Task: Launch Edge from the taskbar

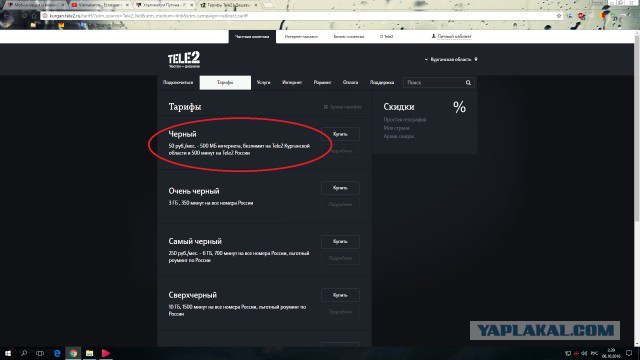Action: 57,353
